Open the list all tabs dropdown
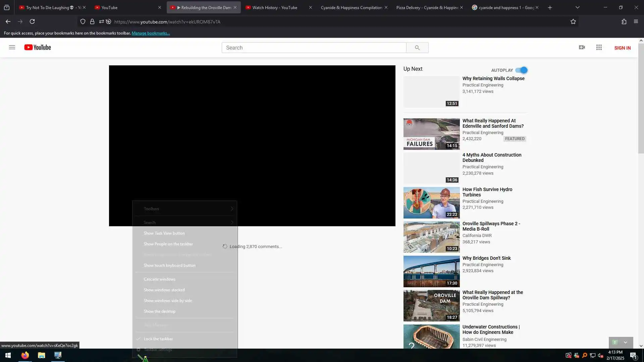Viewport: 644px width, 362px height. pos(577,7)
